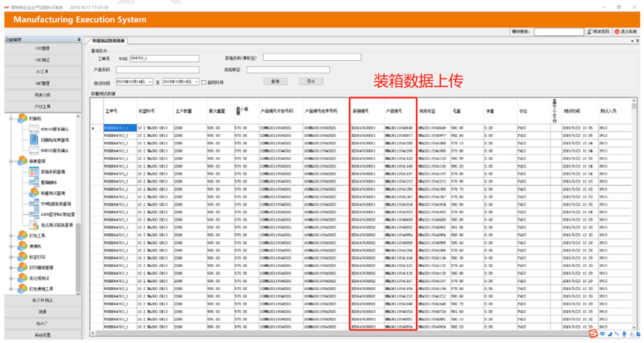Sort by 装箱编号 column header
644x343 pixels.
(366, 111)
